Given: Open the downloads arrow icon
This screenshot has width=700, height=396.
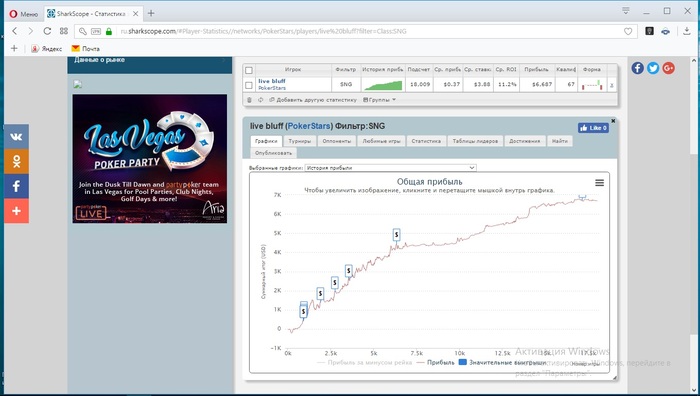Looking at the screenshot, I should pos(687,31).
